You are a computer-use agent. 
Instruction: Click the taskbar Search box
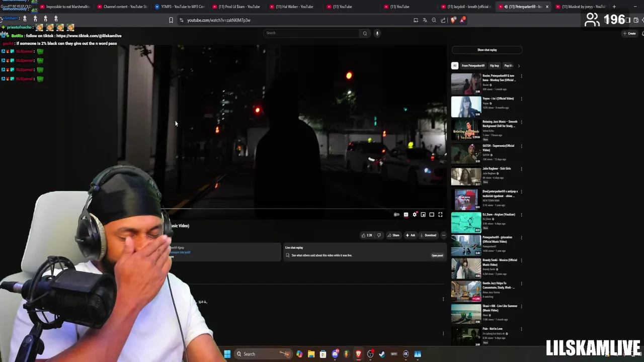pyautogui.click(x=263, y=354)
